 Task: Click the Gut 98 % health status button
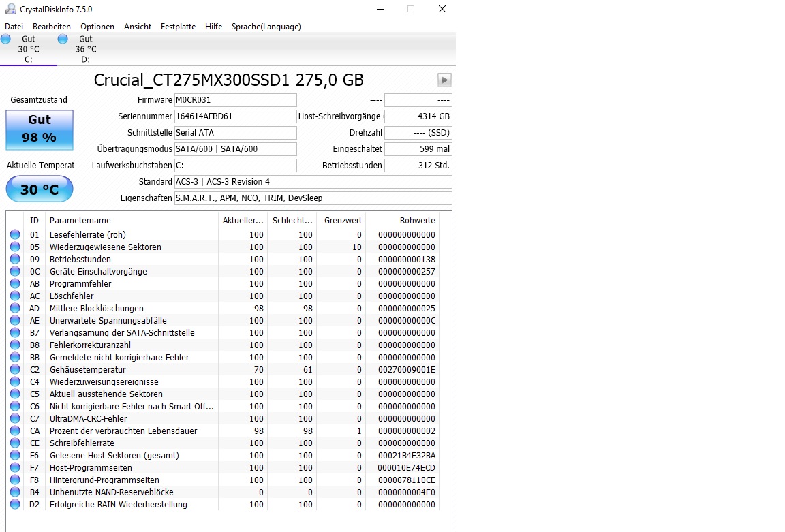40,130
